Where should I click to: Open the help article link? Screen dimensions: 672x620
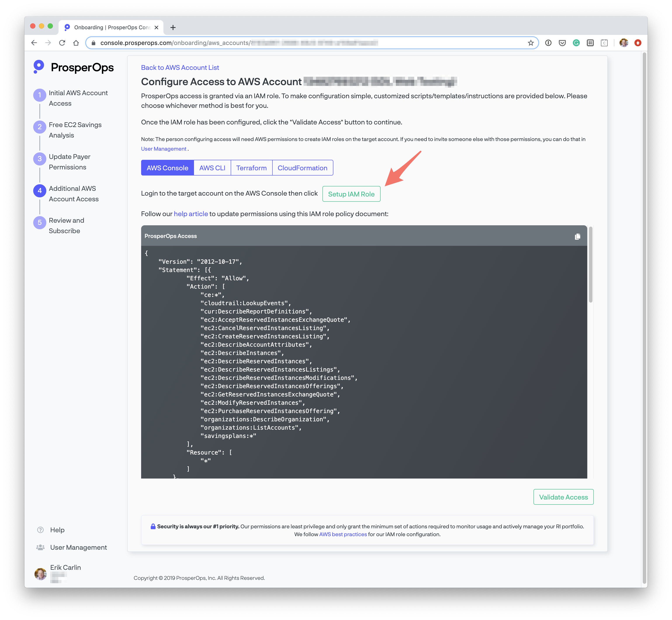(191, 214)
